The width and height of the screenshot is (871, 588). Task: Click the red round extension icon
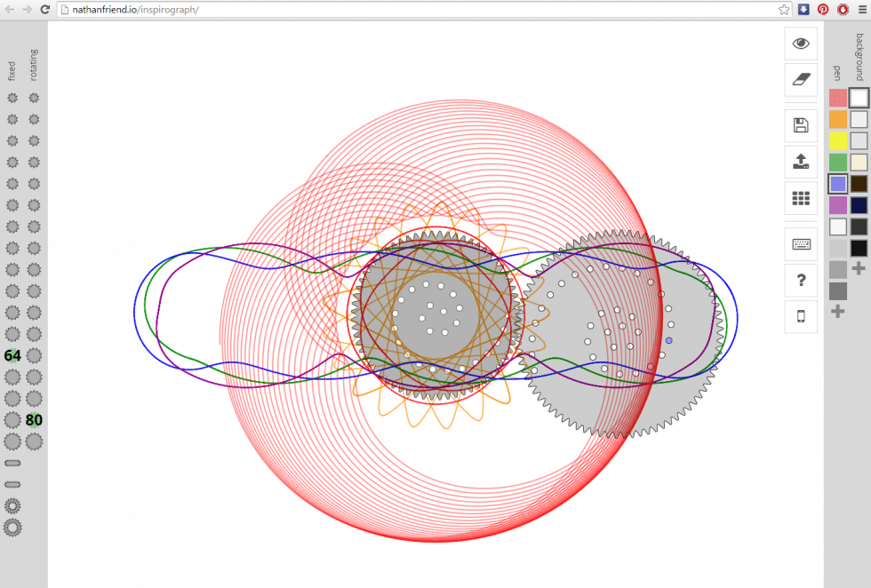(x=843, y=10)
